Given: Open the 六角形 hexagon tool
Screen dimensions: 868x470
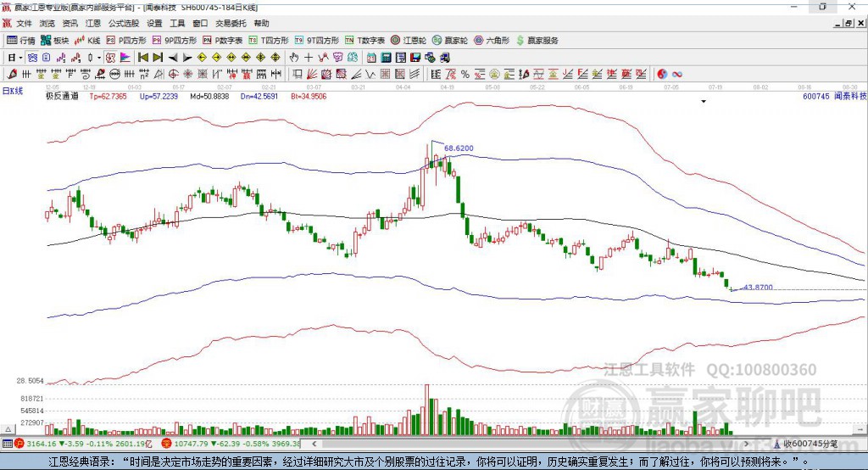Looking at the screenshot, I should (492, 41).
